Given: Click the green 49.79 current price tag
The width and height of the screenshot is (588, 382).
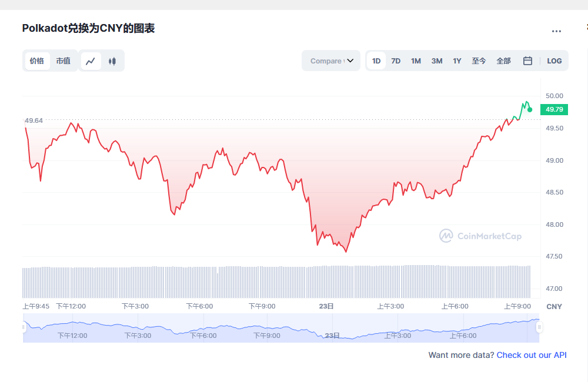Looking at the screenshot, I should (554, 109).
